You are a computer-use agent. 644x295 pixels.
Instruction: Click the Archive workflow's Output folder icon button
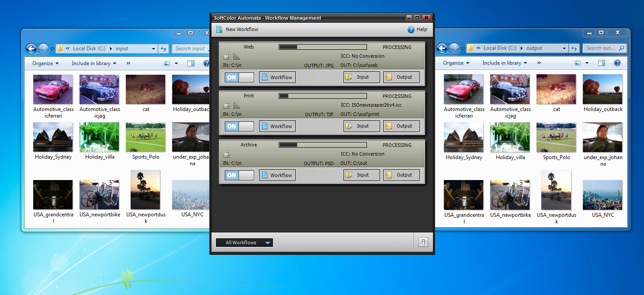(402, 175)
